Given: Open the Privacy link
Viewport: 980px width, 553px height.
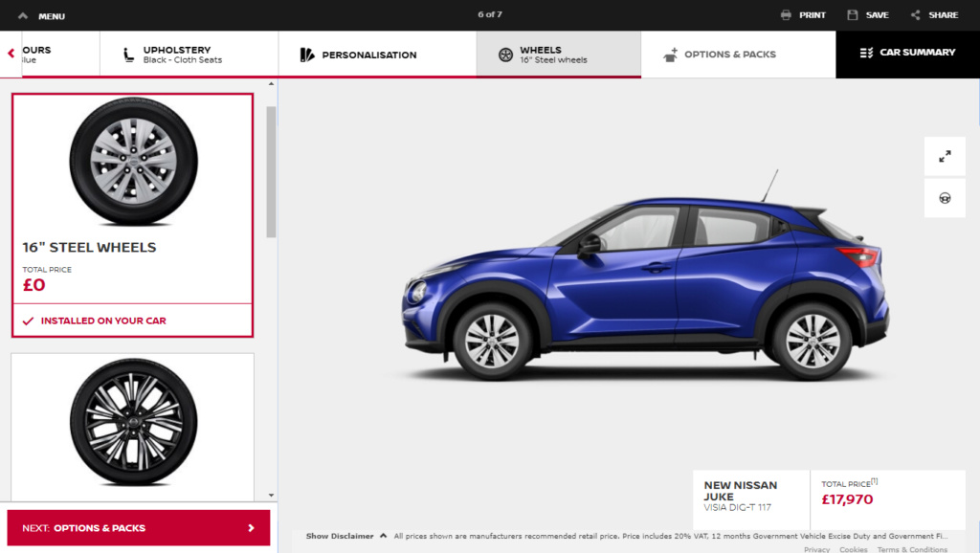Looking at the screenshot, I should [x=816, y=550].
